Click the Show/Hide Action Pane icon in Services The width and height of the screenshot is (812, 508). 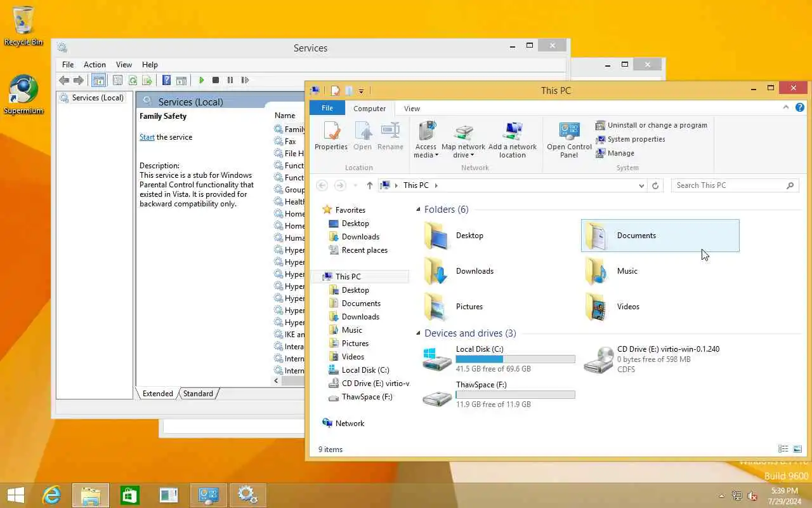pos(181,80)
